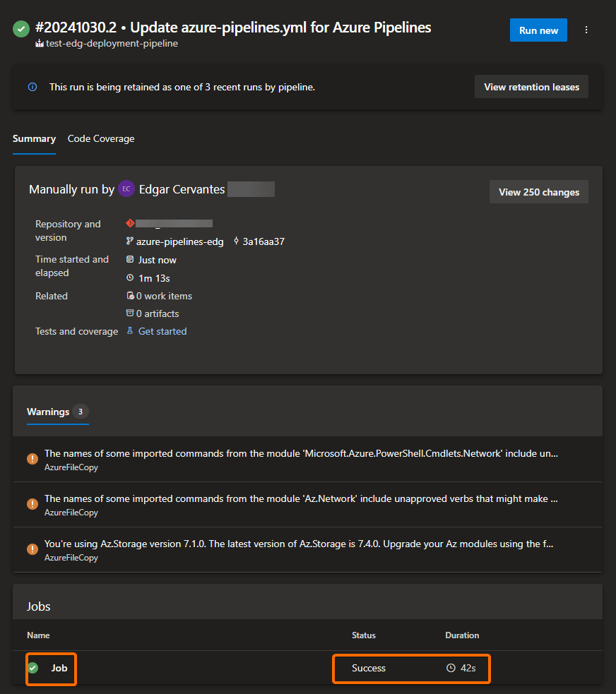The height and width of the screenshot is (694, 616).
Task: Open the Get started tests link
Action: pyautogui.click(x=162, y=331)
